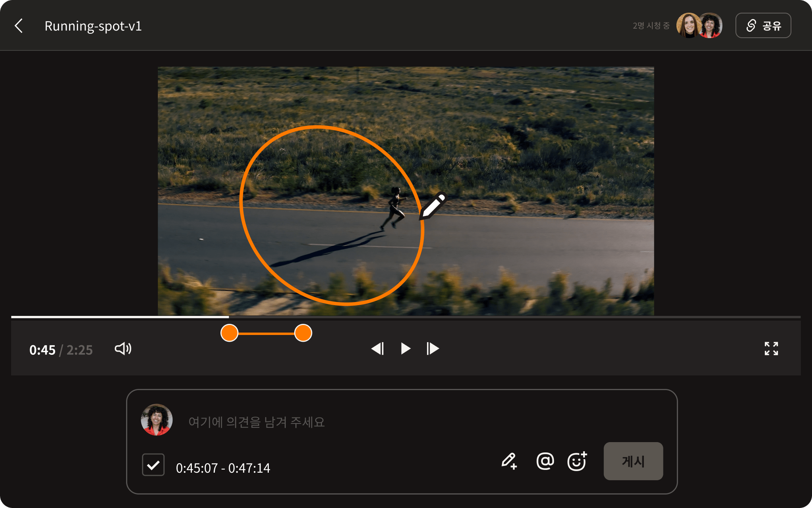
Task: Step back one frame
Action: pos(377,348)
